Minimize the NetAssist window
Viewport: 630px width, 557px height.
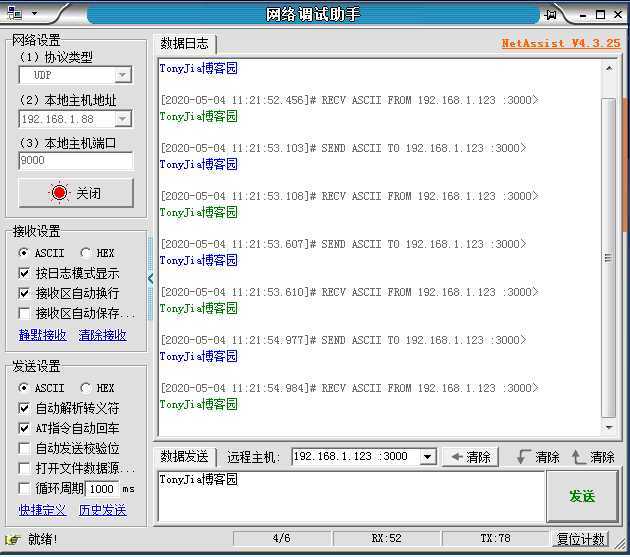coord(583,15)
